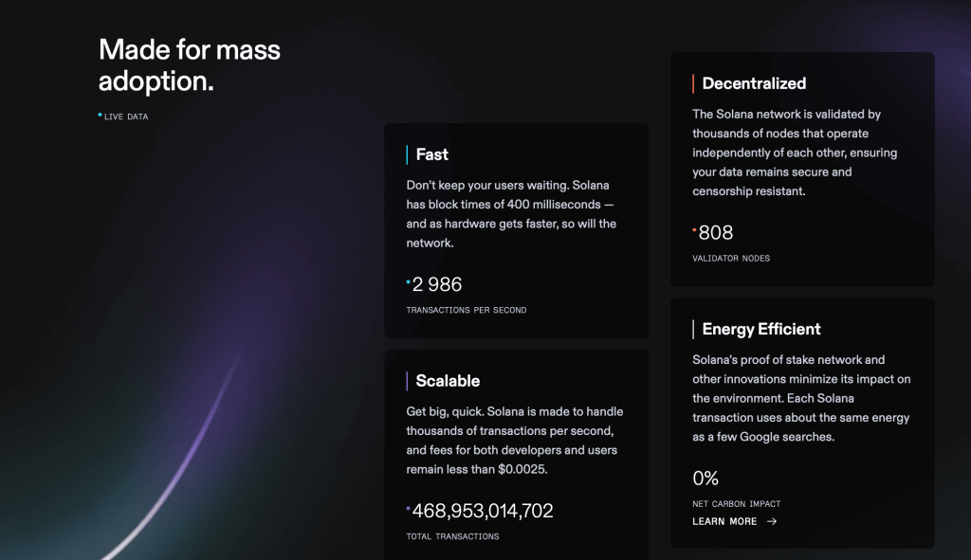The width and height of the screenshot is (971, 560).
Task: Click the Scalable card heading
Action: (448, 381)
